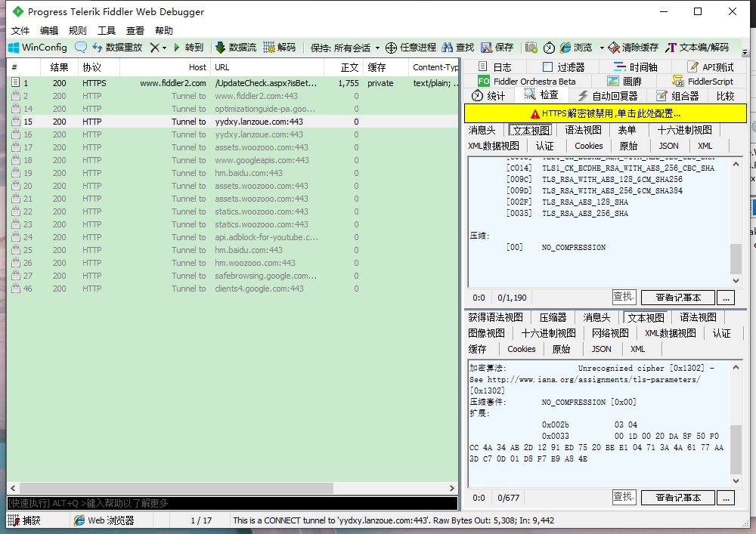Click the session list scroll left arrow
Image resolution: width=756 pixels, height=534 pixels.
coord(13,488)
